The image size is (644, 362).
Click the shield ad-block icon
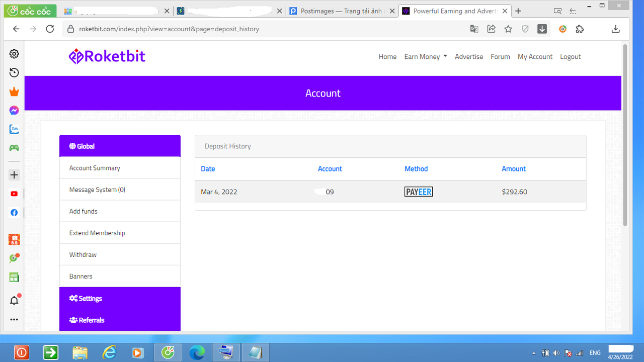[525, 29]
